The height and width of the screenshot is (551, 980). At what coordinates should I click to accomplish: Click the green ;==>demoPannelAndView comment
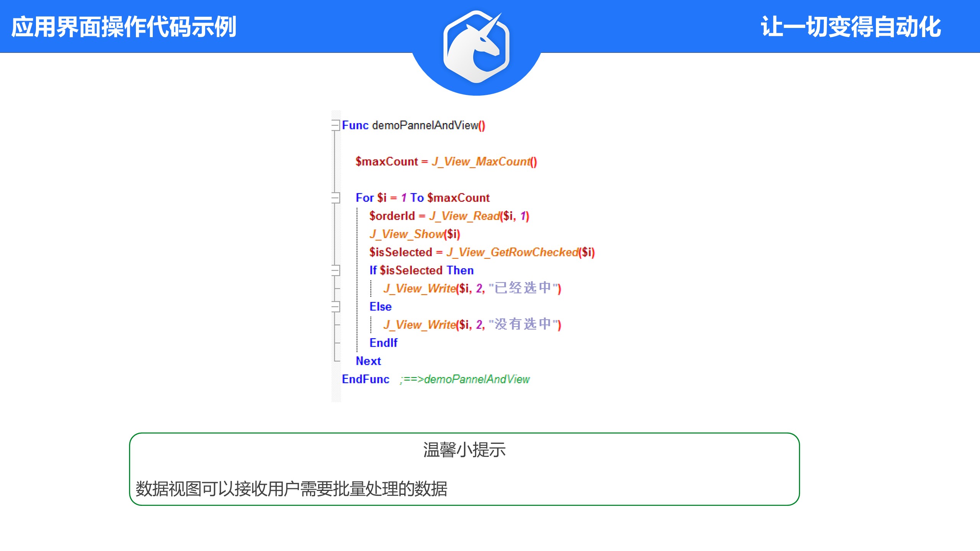(x=465, y=379)
